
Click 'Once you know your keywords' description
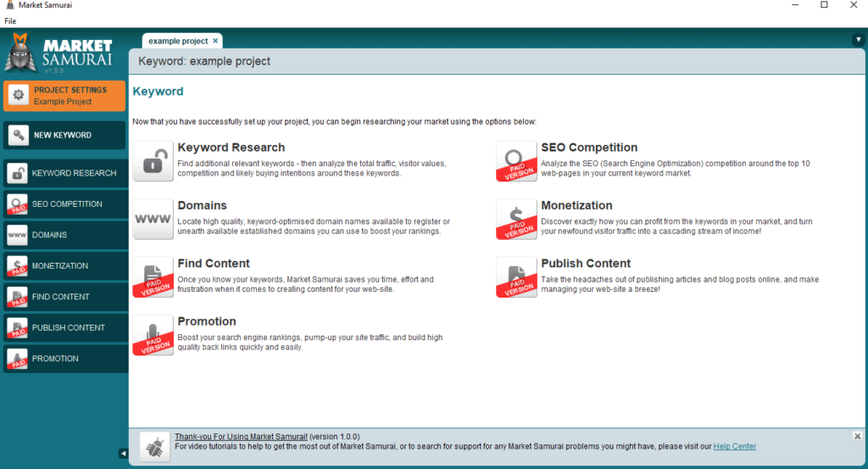click(305, 284)
